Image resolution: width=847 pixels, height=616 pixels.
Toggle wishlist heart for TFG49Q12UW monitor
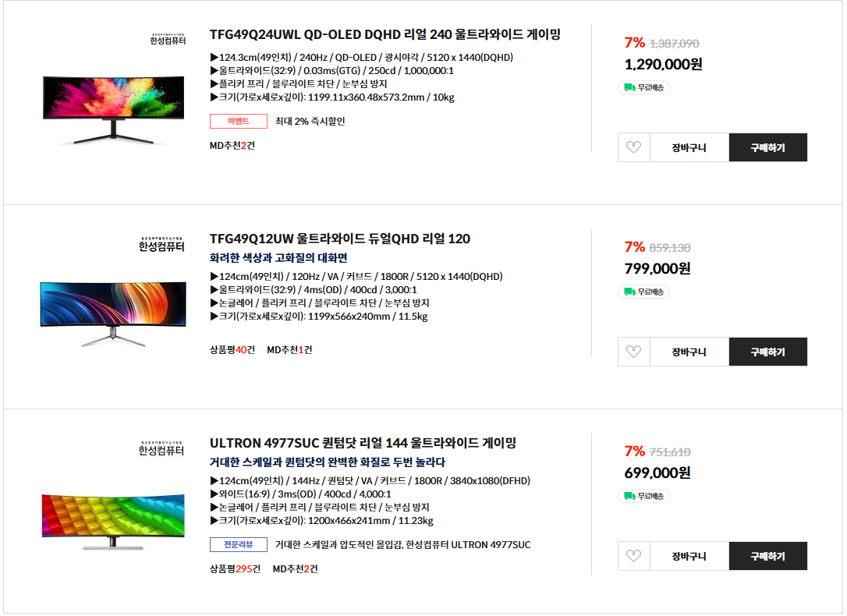tap(633, 352)
